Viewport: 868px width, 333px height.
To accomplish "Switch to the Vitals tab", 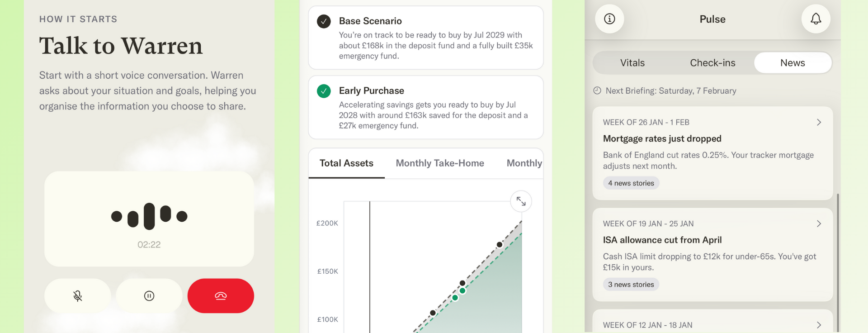I will (x=632, y=63).
